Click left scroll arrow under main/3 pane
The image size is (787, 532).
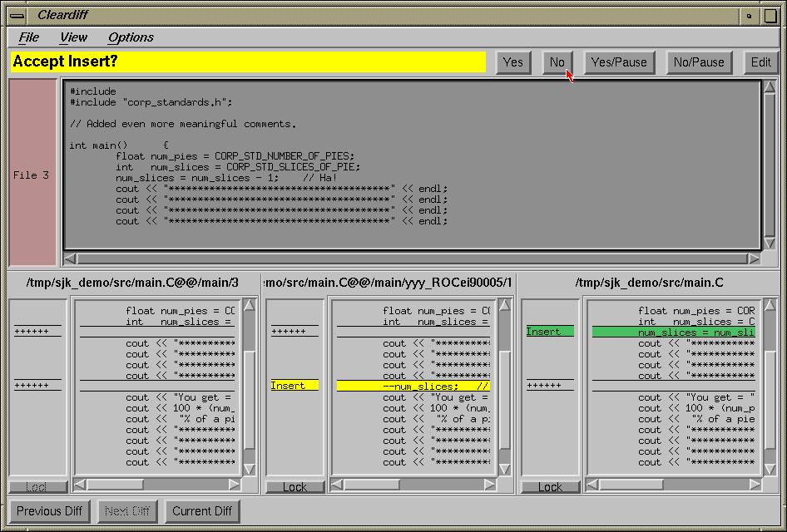pos(80,484)
